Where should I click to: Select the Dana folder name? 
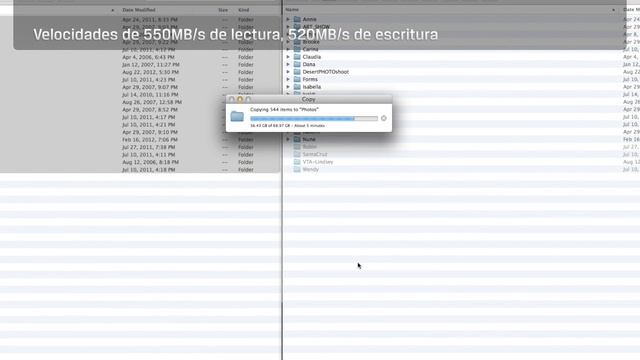point(309,64)
